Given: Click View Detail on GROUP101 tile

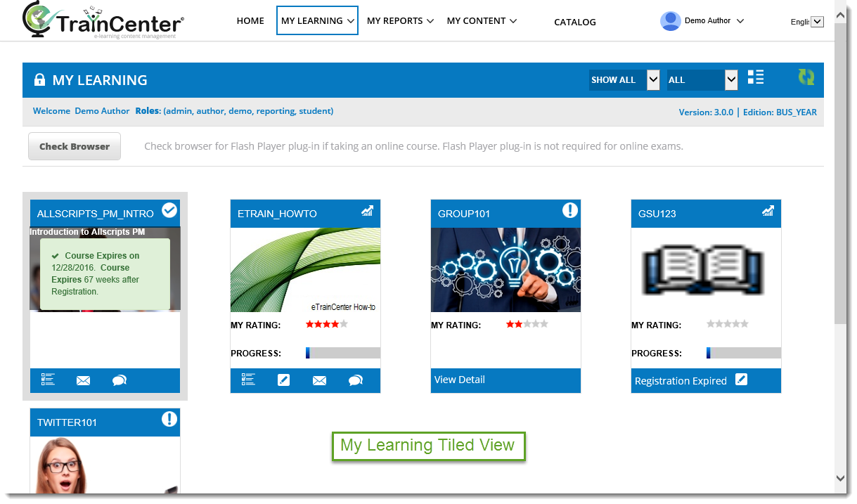Looking at the screenshot, I should 460,380.
